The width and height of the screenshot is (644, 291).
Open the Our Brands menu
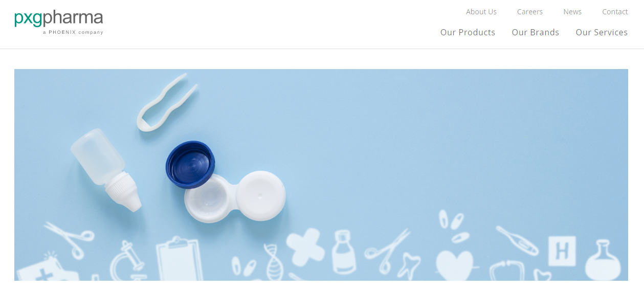[x=536, y=32]
